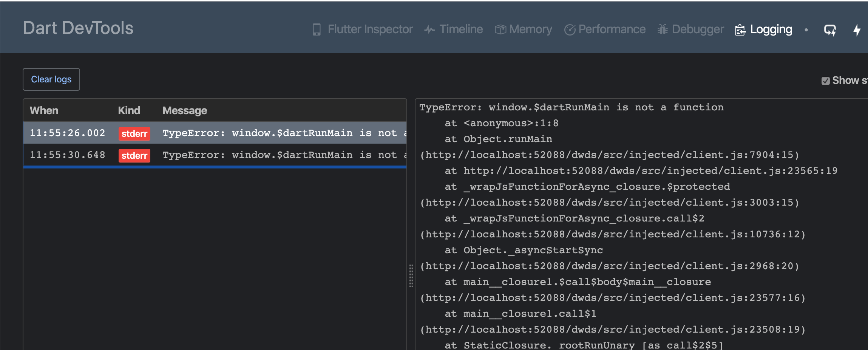Click the Kind column header
This screenshot has width=868, height=350.
click(129, 110)
